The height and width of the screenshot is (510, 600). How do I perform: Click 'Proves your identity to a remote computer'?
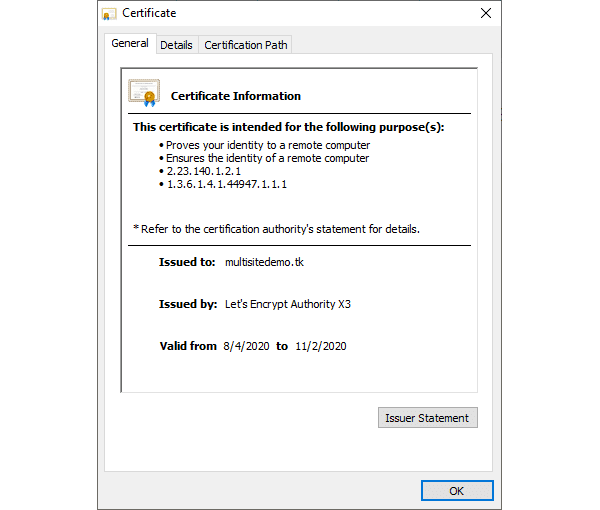(x=268, y=145)
